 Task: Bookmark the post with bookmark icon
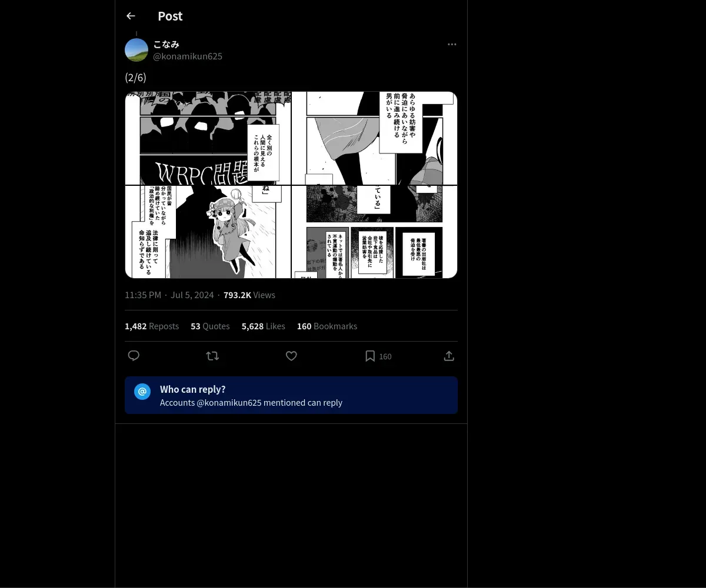coord(370,356)
